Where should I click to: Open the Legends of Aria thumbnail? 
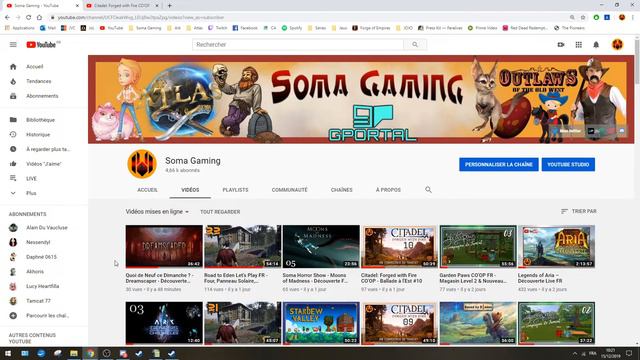click(x=556, y=247)
